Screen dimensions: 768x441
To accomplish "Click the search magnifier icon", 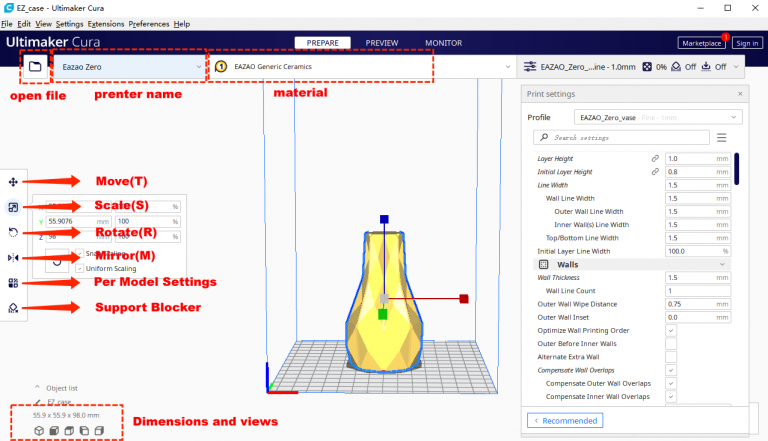I will click(x=544, y=137).
